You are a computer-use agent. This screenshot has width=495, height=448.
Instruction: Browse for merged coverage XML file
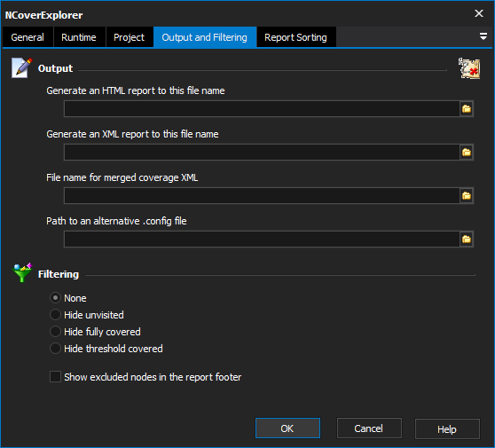[467, 196]
